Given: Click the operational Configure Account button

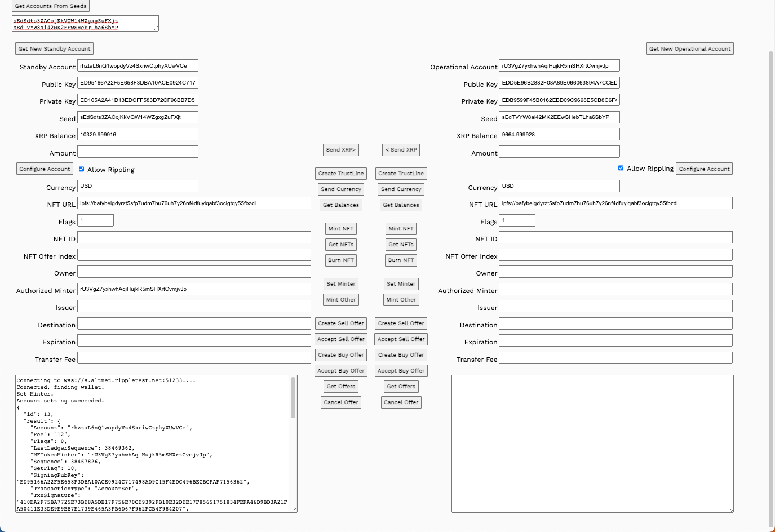Looking at the screenshot, I should tap(704, 169).
